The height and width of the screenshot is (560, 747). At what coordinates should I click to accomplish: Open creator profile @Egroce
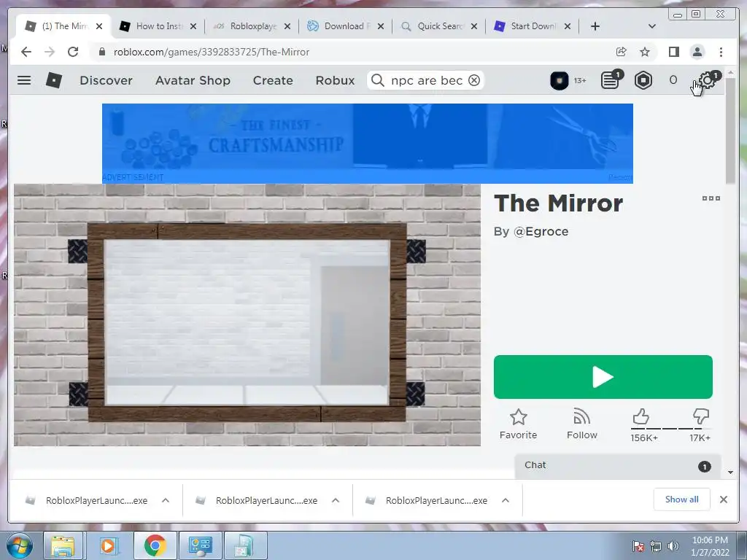tap(541, 231)
